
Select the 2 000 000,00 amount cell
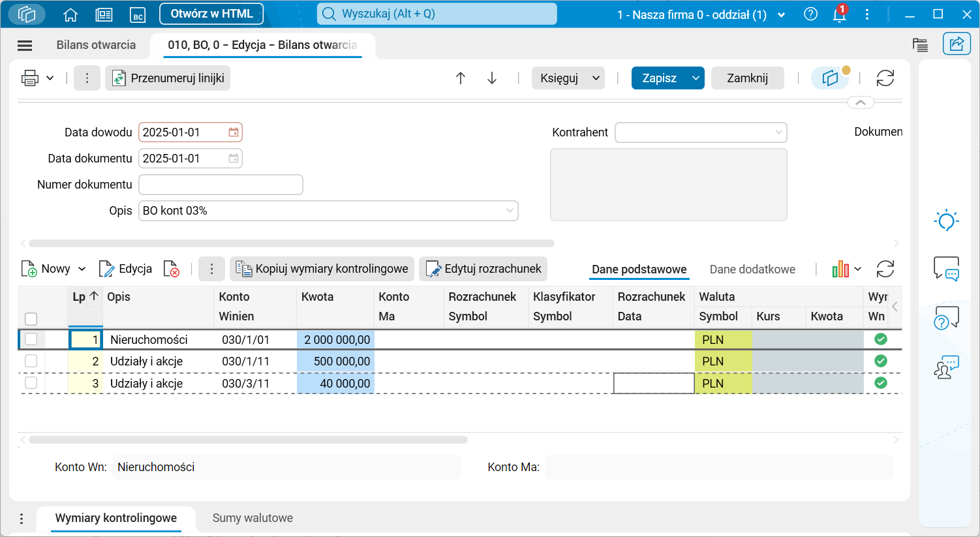pyautogui.click(x=336, y=340)
